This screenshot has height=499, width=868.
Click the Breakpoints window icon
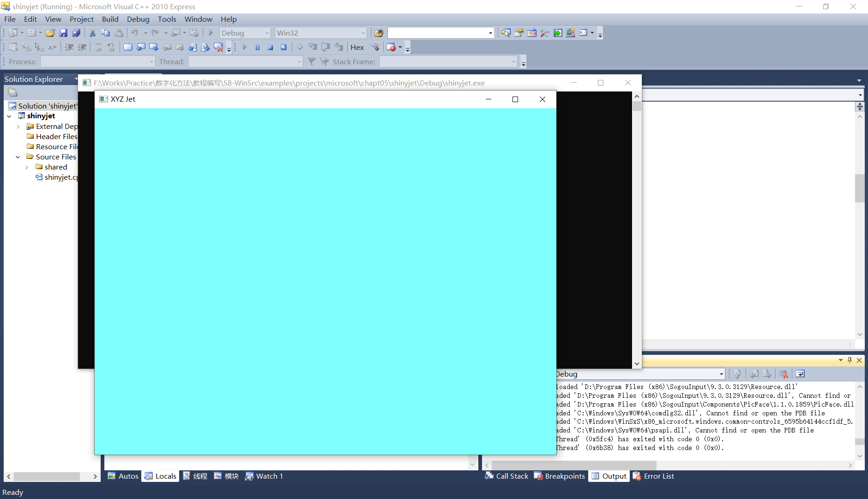(x=391, y=47)
